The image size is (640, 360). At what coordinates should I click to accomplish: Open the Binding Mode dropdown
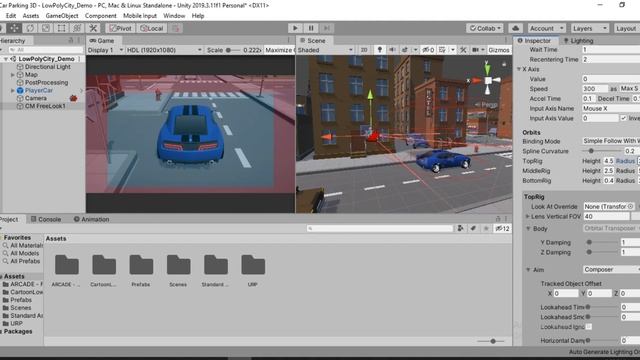tap(611, 141)
